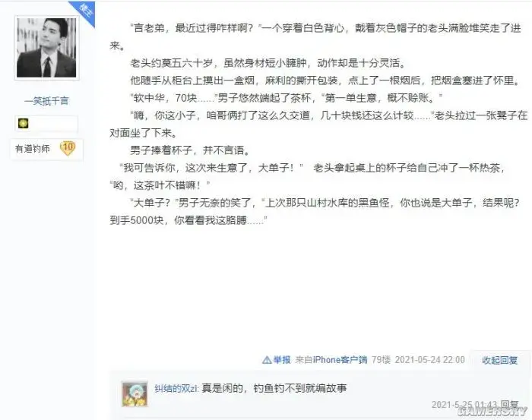Report the post via 举报 link
Viewport: 532px width, 420px height.
[x=282, y=360]
